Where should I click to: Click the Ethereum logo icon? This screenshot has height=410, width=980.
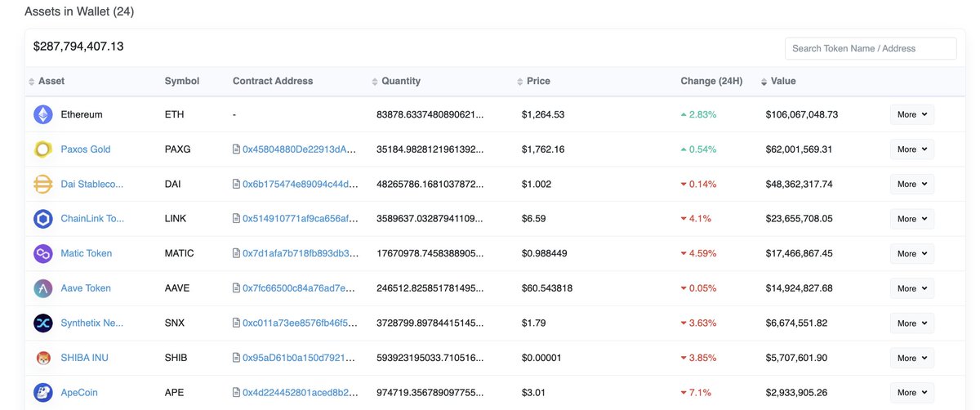(43, 114)
